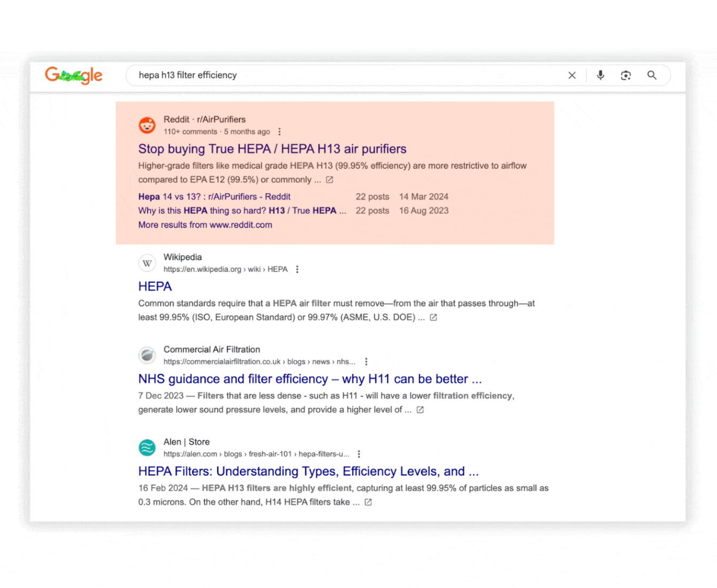
Task: Clear the search query with X
Action: tap(572, 75)
